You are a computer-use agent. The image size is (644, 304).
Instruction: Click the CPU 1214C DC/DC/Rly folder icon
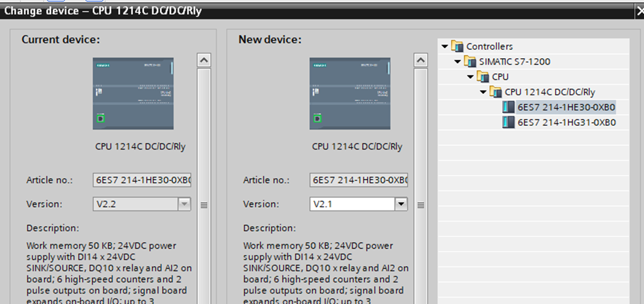(496, 92)
